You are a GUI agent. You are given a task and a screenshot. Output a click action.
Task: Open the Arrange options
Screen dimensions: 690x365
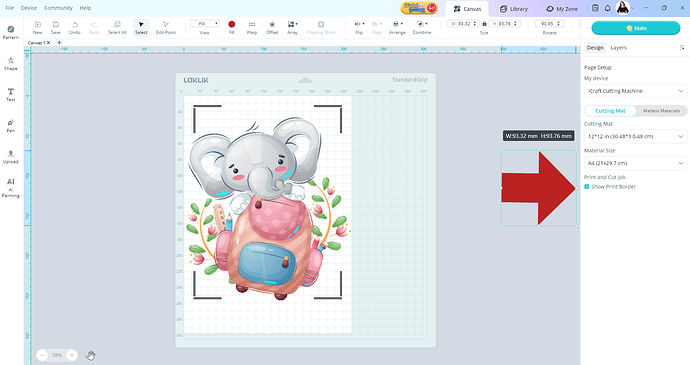[397, 27]
